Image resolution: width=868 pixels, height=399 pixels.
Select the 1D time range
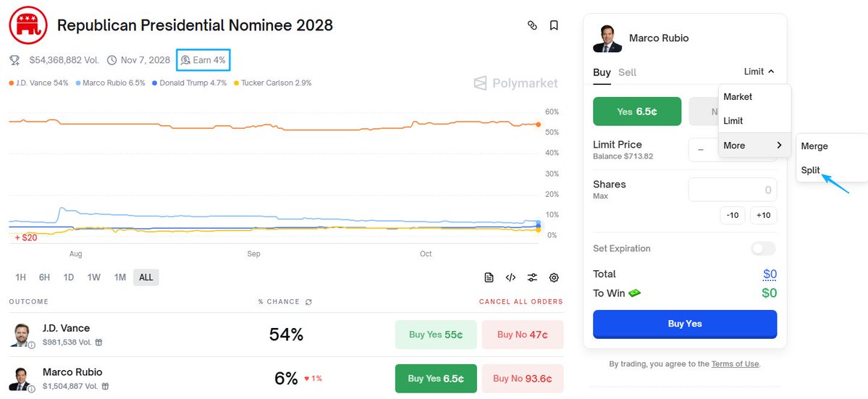(x=69, y=277)
